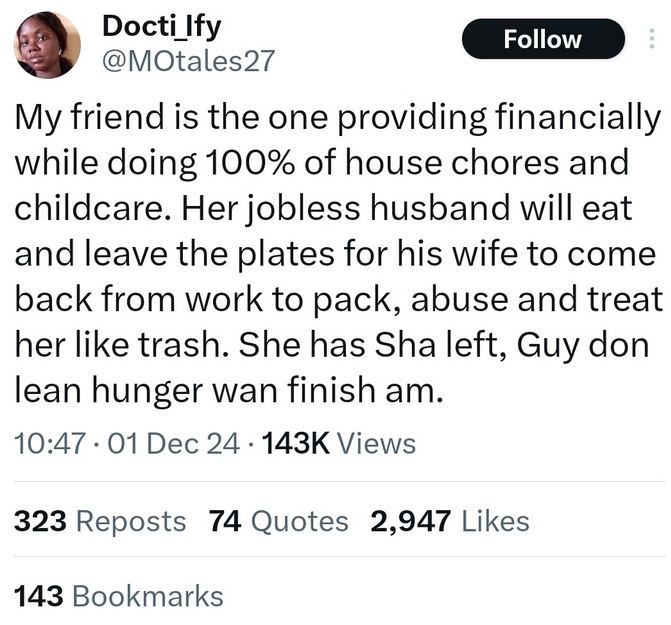View the 323 Reposts list
This screenshot has width=671, height=625.
point(100,521)
